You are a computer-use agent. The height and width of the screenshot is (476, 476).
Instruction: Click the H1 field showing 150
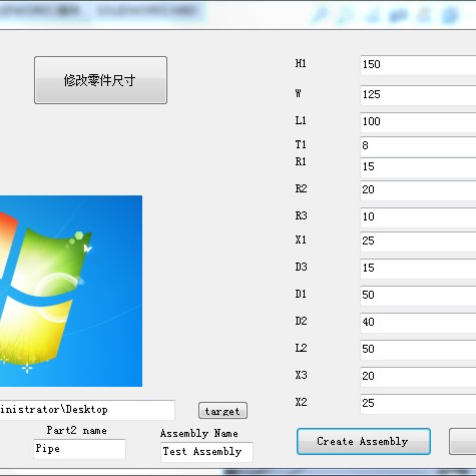point(416,65)
